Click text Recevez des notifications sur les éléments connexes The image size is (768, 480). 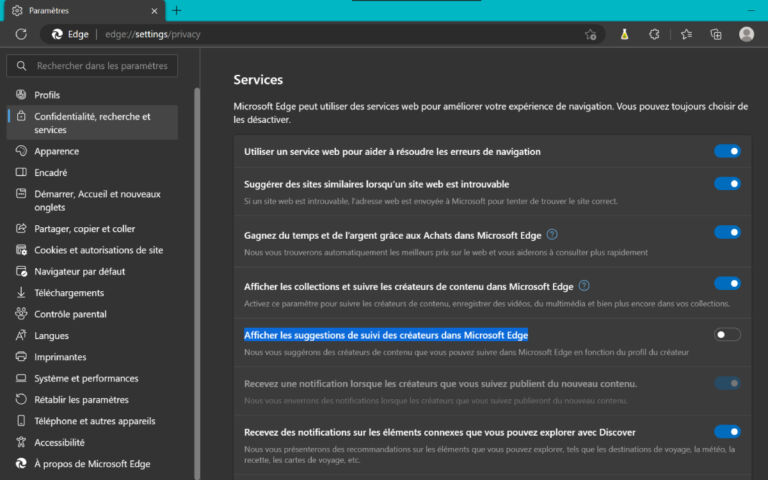pos(440,432)
